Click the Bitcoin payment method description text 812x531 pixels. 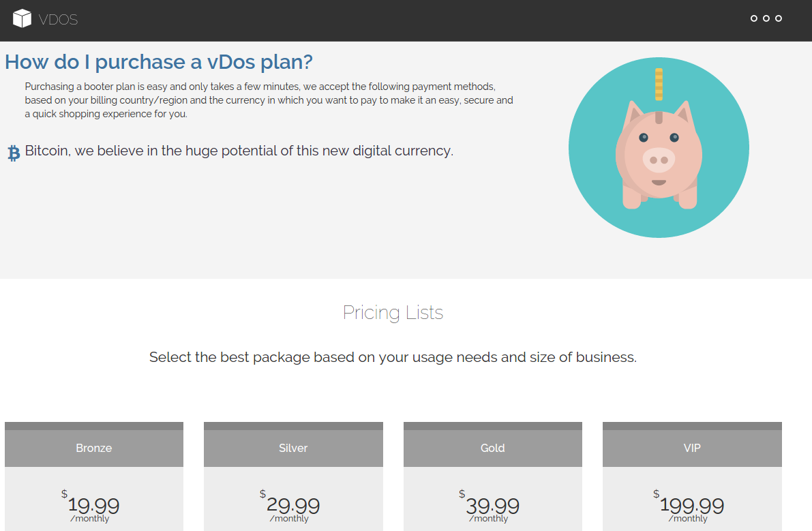[x=239, y=151]
